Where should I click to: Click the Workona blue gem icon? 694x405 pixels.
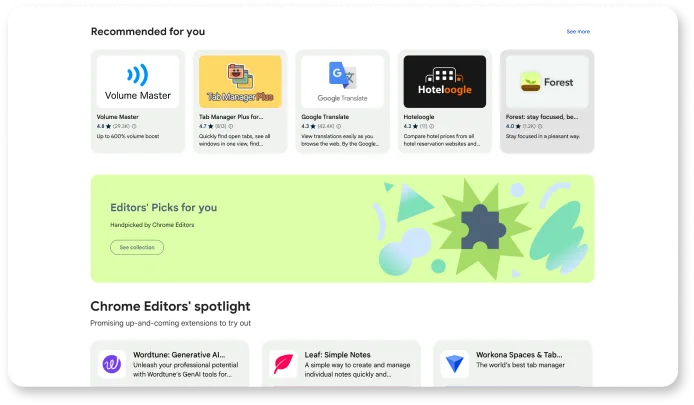coord(455,364)
